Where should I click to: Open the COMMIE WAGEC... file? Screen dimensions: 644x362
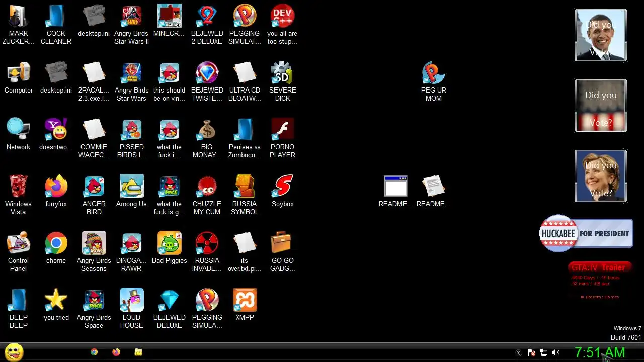pyautogui.click(x=94, y=139)
